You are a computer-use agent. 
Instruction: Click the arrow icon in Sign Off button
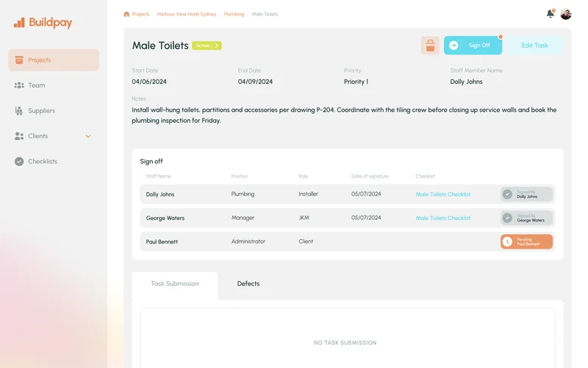(453, 46)
